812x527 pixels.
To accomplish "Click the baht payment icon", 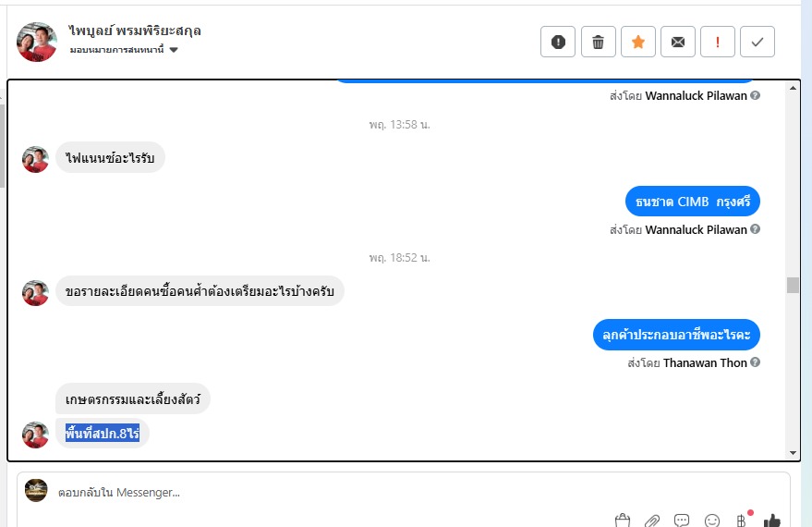I will tap(741, 521).
